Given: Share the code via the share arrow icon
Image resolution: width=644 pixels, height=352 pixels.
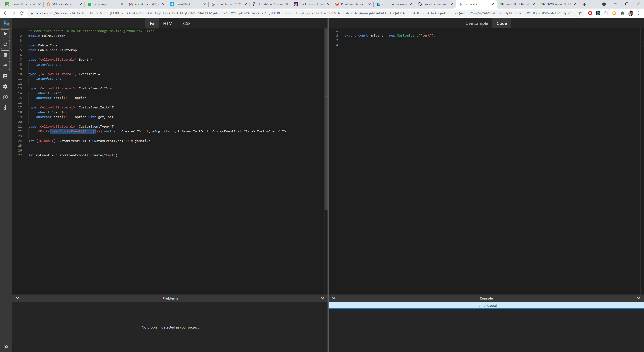Looking at the screenshot, I should [5, 65].
